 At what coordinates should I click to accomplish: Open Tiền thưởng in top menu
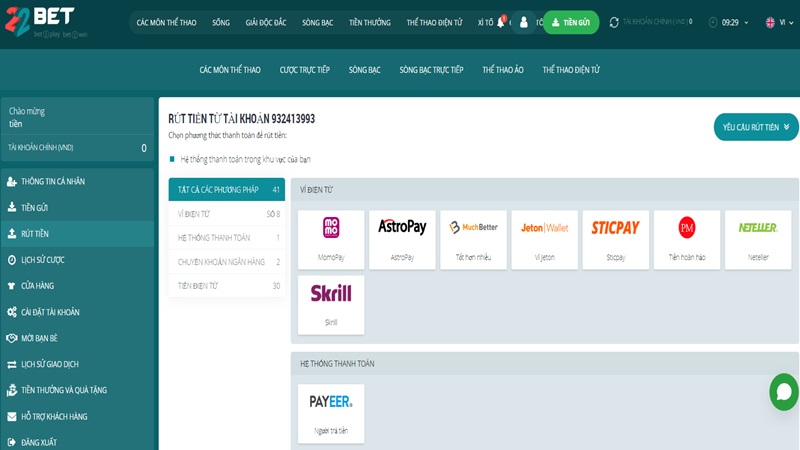(x=370, y=22)
